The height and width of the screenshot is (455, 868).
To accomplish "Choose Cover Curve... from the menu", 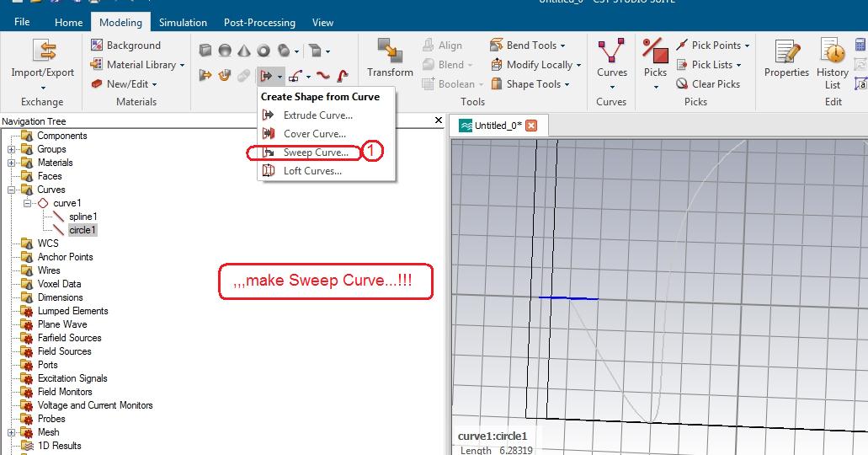I will click(327, 134).
